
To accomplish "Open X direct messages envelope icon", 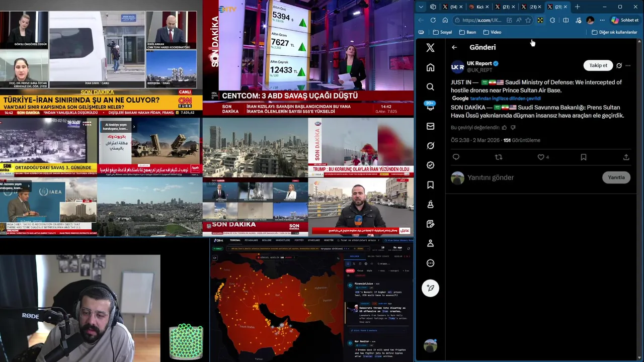I will pos(430,126).
